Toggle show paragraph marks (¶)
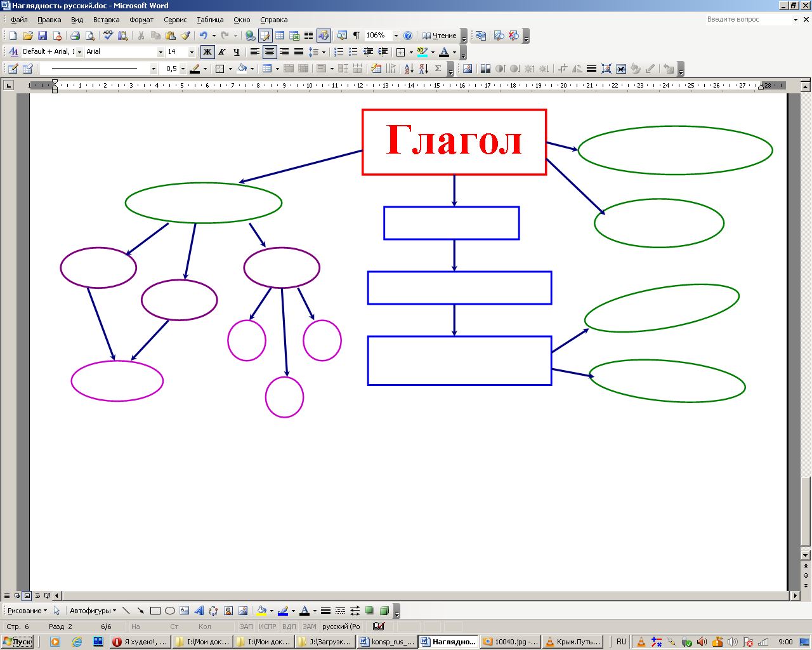 (x=357, y=36)
